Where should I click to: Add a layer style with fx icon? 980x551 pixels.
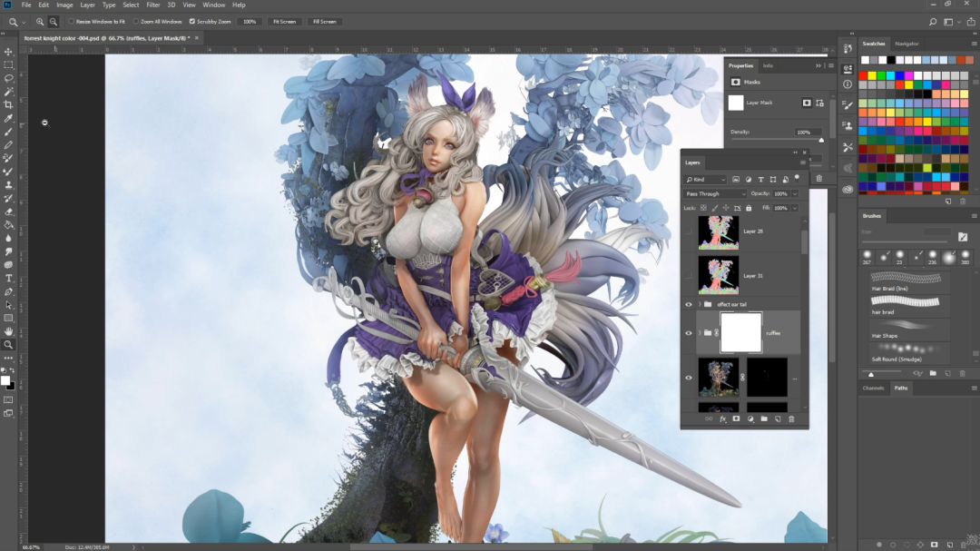tap(722, 419)
